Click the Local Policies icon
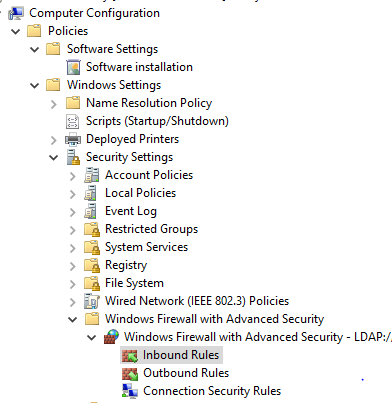 pos(91,193)
